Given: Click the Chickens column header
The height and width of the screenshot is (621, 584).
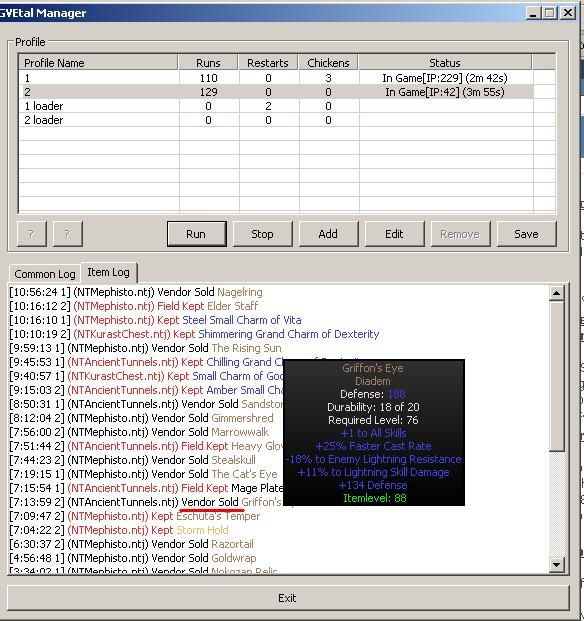Looking at the screenshot, I should coord(328,63).
